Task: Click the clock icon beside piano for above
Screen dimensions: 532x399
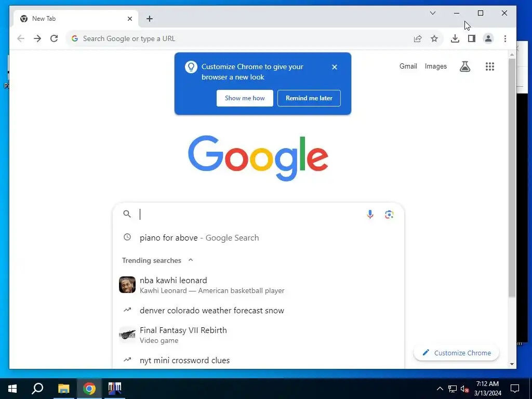Action: tap(127, 237)
